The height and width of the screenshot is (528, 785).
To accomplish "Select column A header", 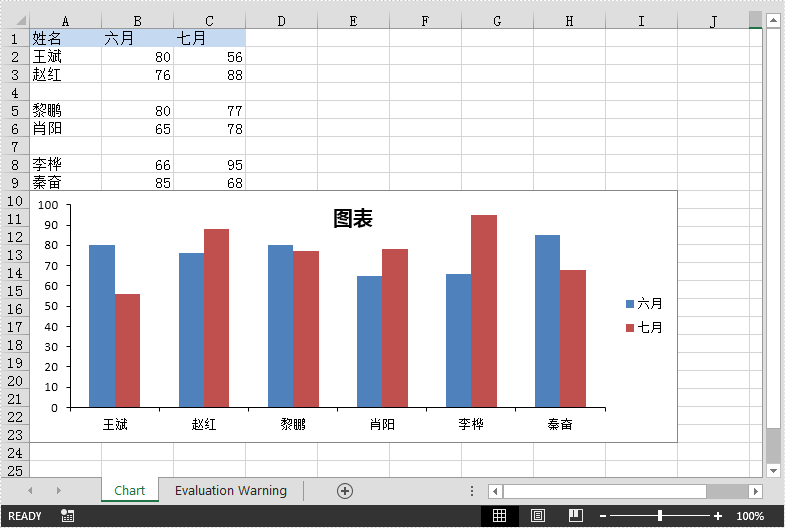I will pyautogui.click(x=65, y=21).
